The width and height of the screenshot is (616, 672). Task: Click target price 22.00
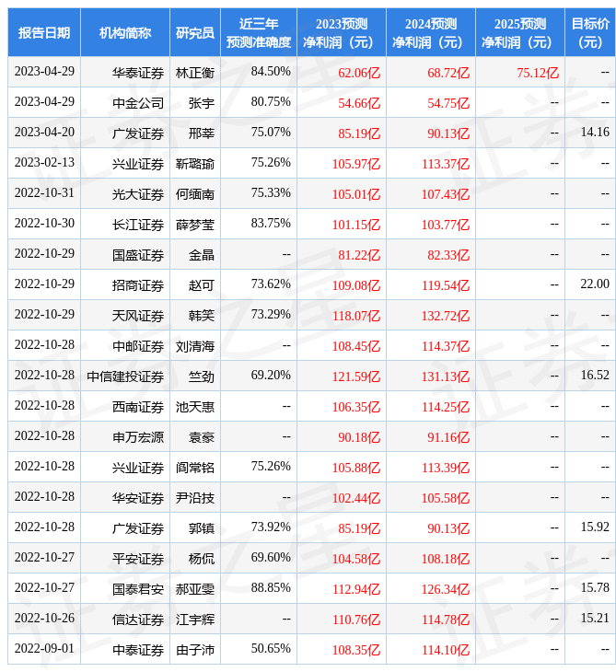[595, 284]
